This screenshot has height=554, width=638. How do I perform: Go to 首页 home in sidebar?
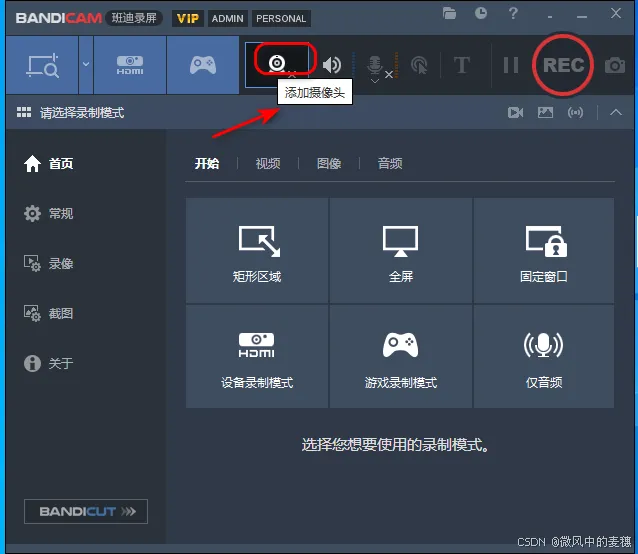coord(49,164)
